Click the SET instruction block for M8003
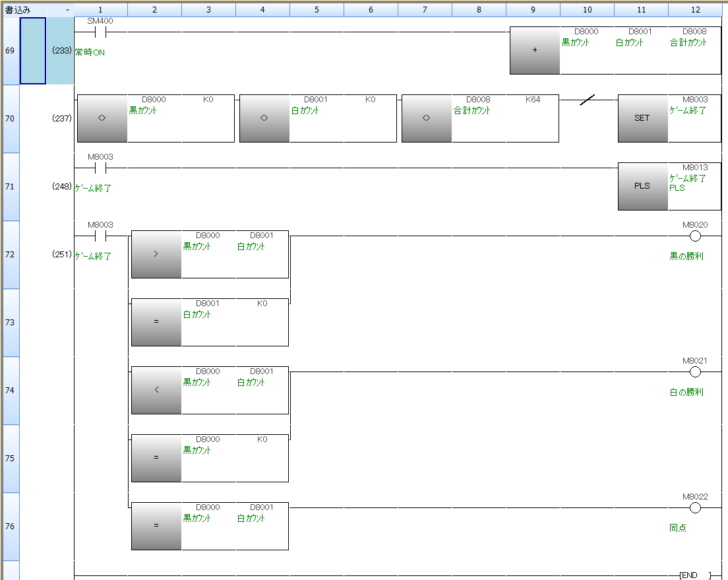 click(x=642, y=118)
